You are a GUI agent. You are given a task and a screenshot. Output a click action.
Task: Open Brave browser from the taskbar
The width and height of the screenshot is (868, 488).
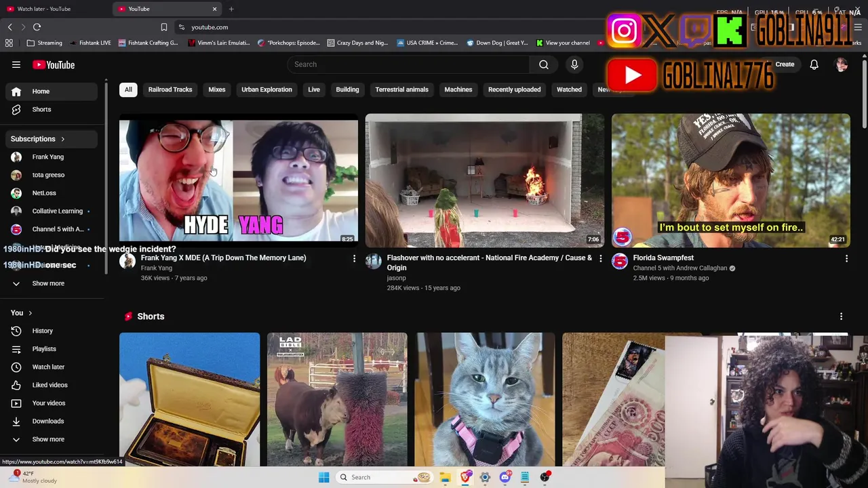point(465,477)
